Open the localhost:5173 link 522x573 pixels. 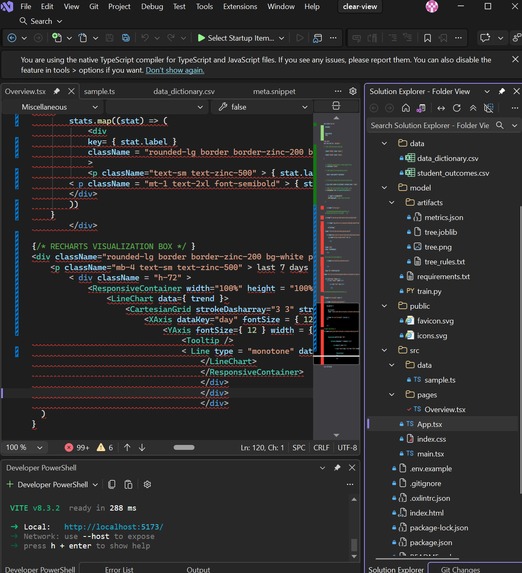pyautogui.click(x=114, y=527)
